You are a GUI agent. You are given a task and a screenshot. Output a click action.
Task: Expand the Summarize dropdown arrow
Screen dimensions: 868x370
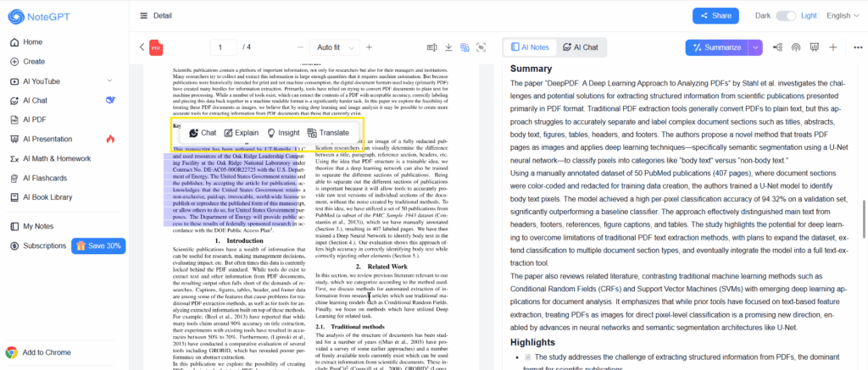click(x=755, y=47)
